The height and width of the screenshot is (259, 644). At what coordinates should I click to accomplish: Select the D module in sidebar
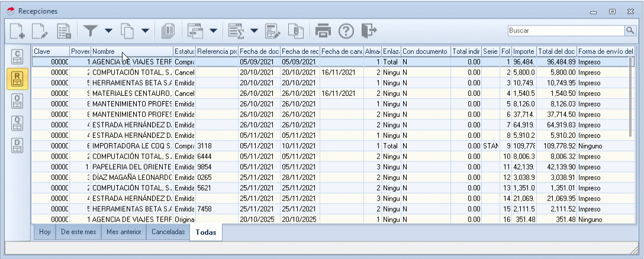[18, 145]
